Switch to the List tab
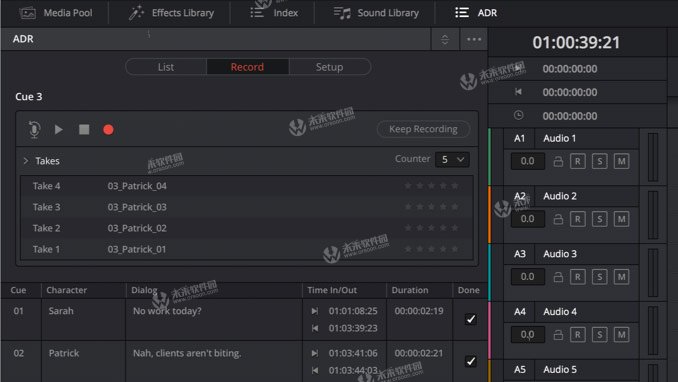Image resolution: width=678 pixels, height=382 pixels. point(166,67)
